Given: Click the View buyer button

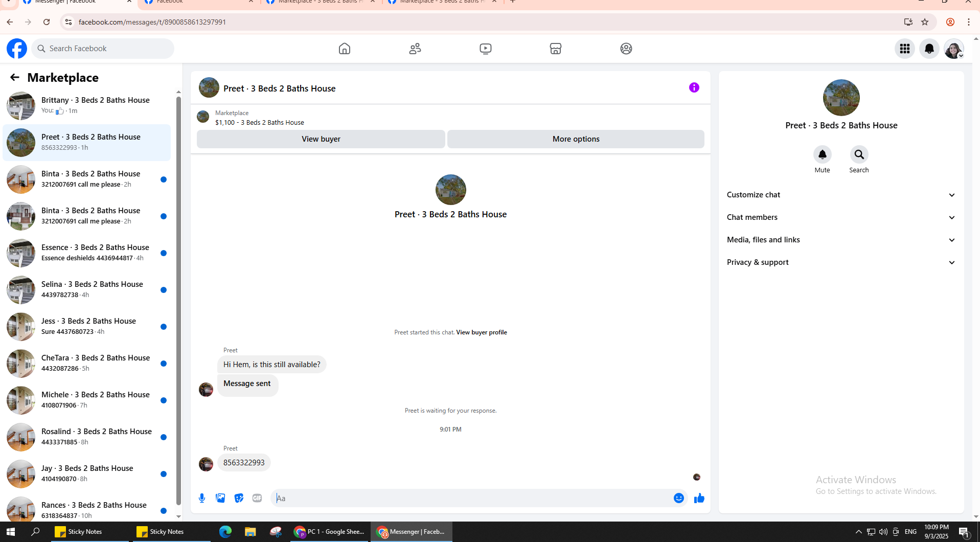Looking at the screenshot, I should tap(321, 139).
